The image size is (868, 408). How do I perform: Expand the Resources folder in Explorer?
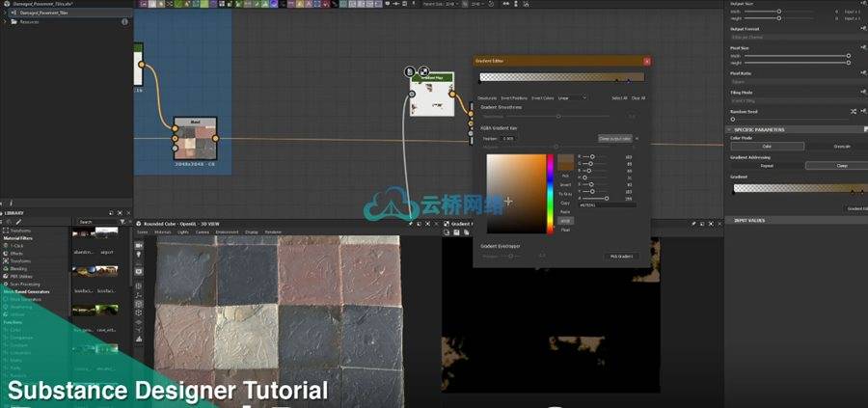tap(5, 22)
